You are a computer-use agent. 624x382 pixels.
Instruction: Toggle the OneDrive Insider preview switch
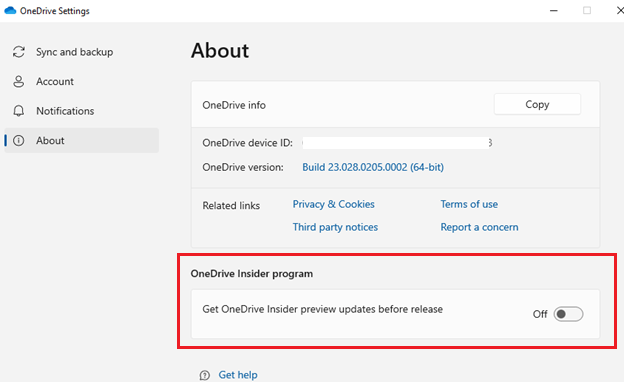pos(568,314)
